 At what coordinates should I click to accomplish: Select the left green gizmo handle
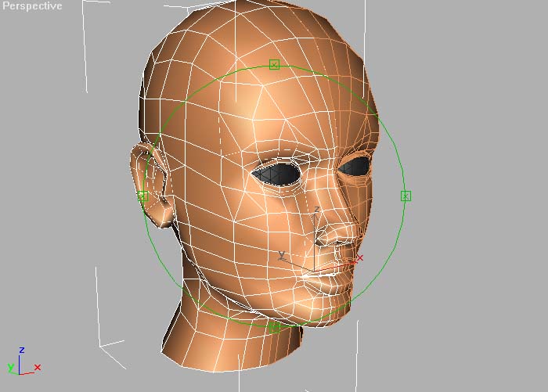pyautogui.click(x=143, y=196)
